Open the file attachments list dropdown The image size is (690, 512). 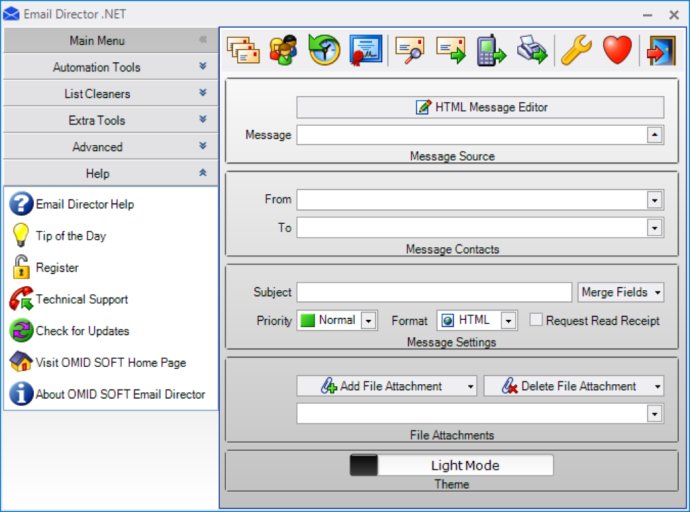(654, 414)
